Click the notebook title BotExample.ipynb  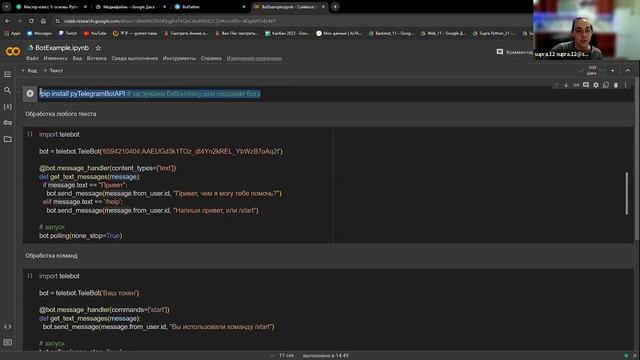click(62, 48)
